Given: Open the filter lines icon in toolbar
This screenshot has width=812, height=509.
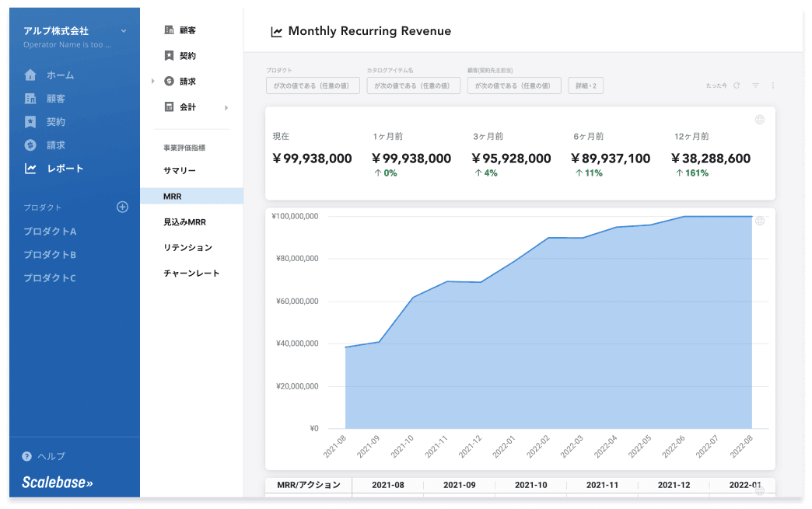Looking at the screenshot, I should (755, 85).
